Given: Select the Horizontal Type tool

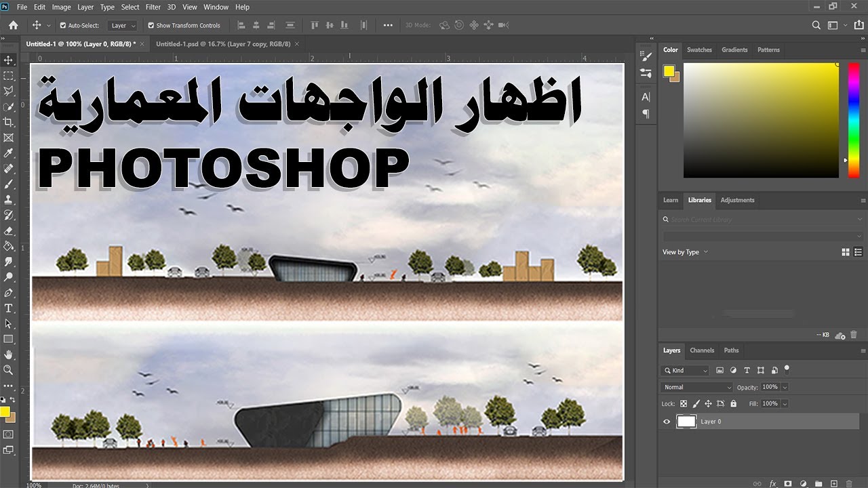Looking at the screenshot, I should click(x=9, y=308).
